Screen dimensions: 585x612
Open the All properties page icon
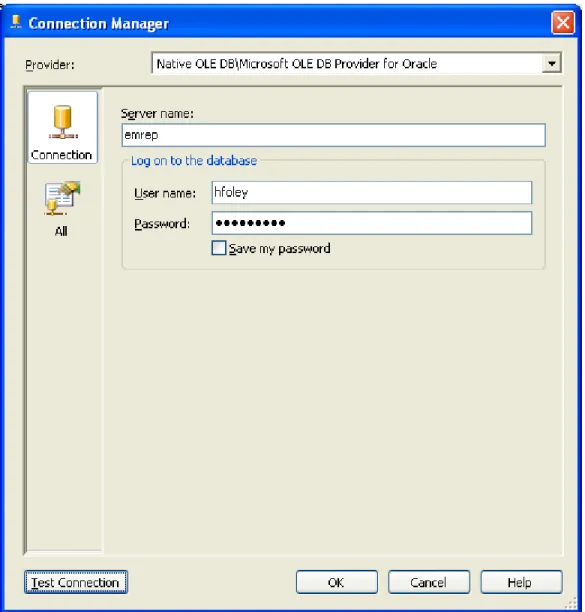[x=62, y=209]
